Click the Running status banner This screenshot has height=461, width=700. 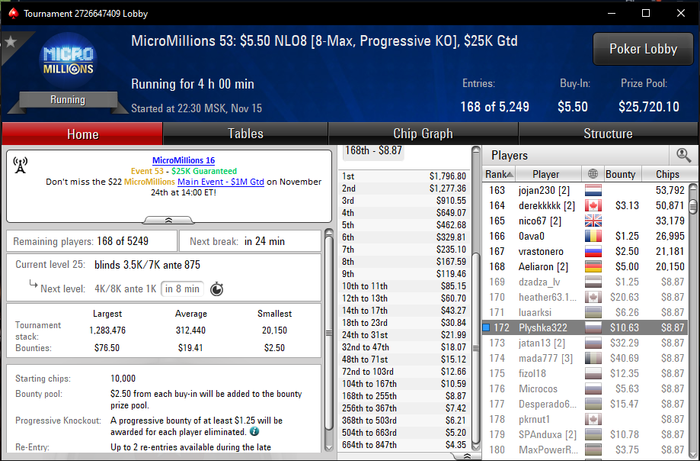tap(68, 100)
